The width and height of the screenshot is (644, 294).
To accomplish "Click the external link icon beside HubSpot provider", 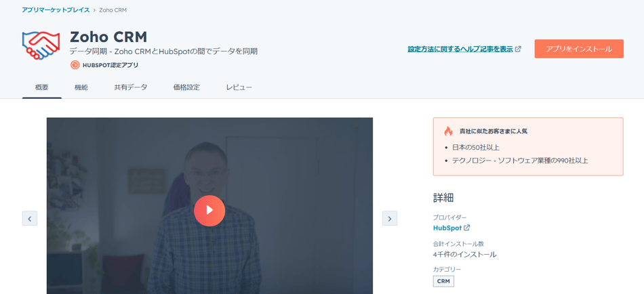I will 466,228.
